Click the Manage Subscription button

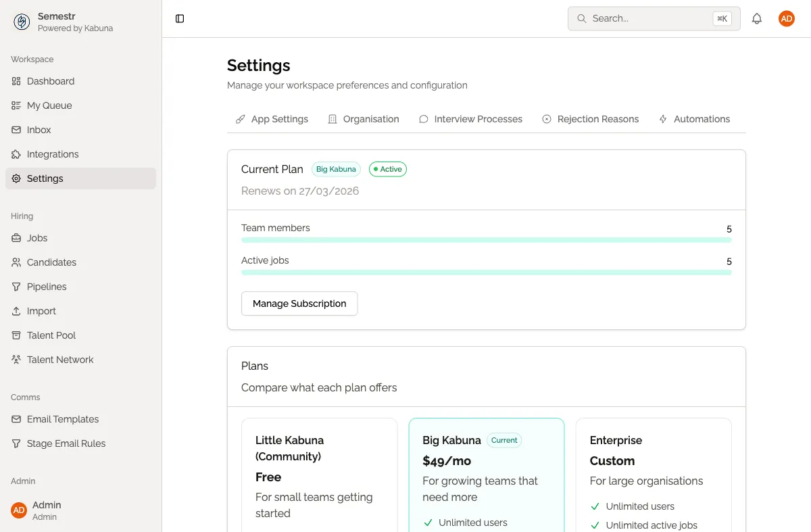(299, 304)
